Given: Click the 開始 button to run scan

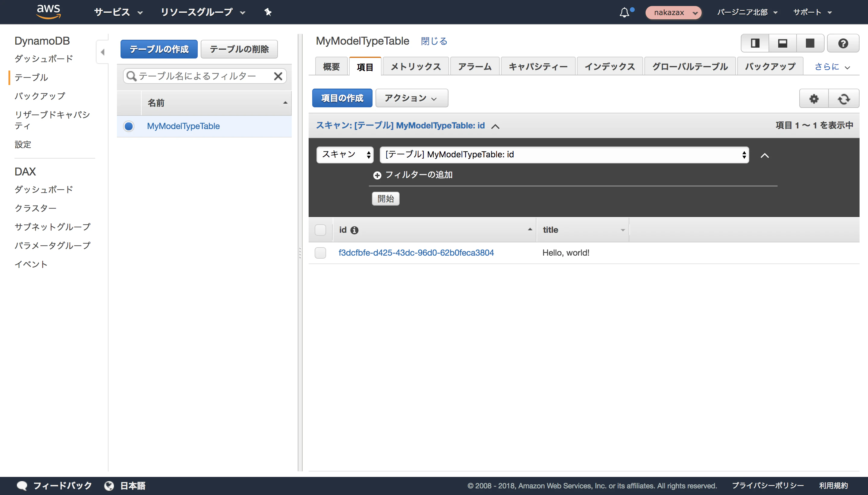Looking at the screenshot, I should tap(386, 199).
